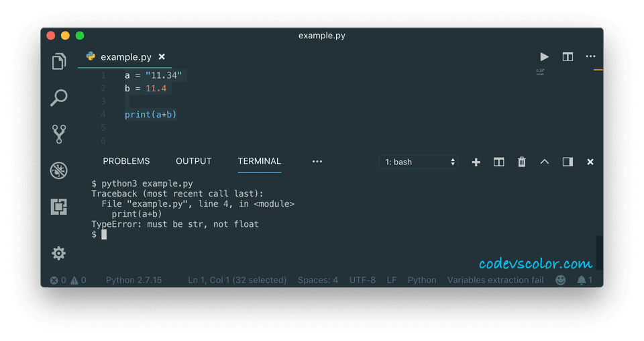Show more panel tabs via ellipsis
This screenshot has height=341, width=644.
pos(317,162)
